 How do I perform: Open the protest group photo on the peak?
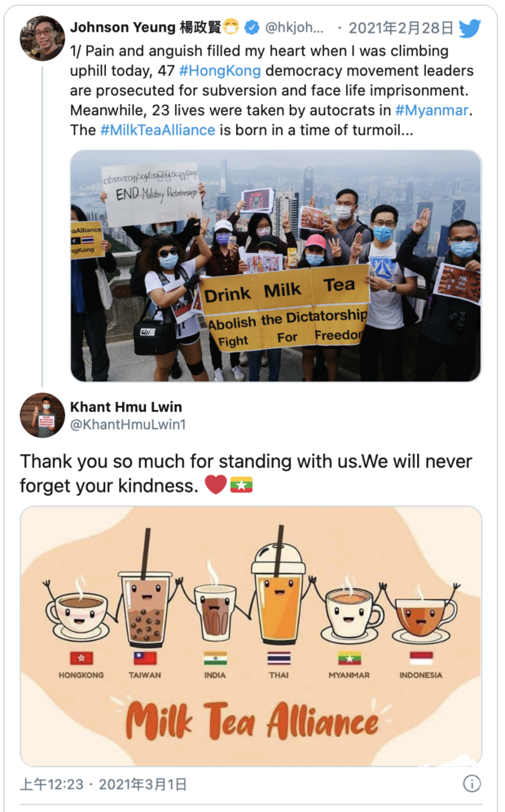pyautogui.click(x=276, y=266)
